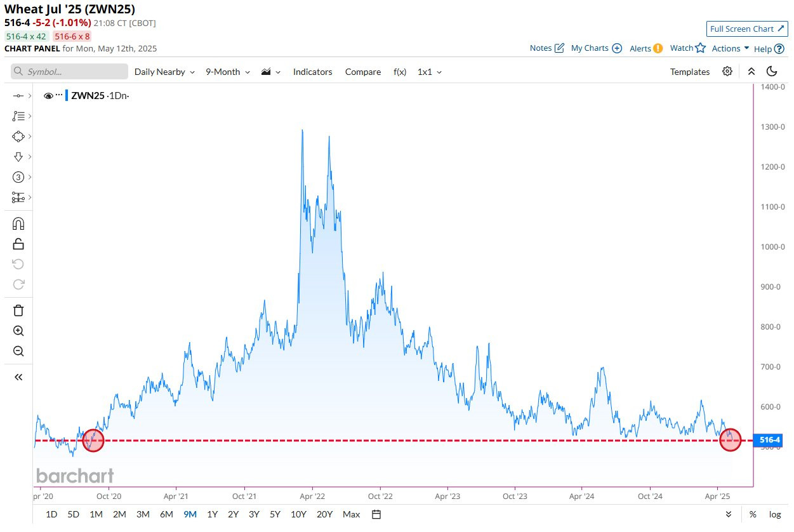Viewport: 794px width, 532px height.
Task: Select the 3M time range
Action: 143,514
